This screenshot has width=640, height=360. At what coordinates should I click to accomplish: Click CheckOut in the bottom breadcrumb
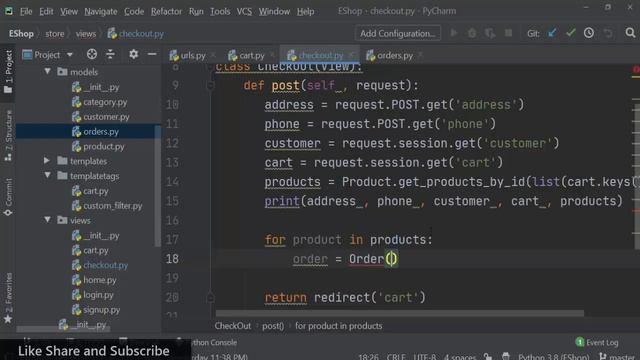point(233,326)
